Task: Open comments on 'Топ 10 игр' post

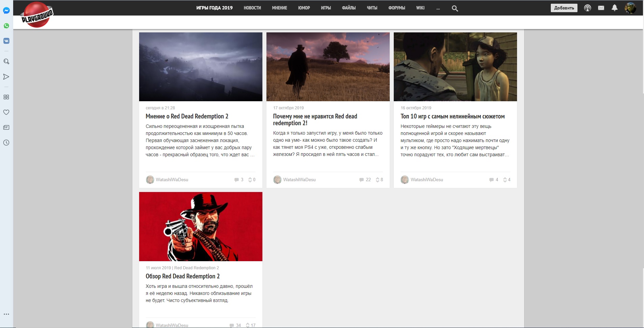Action: (493, 180)
